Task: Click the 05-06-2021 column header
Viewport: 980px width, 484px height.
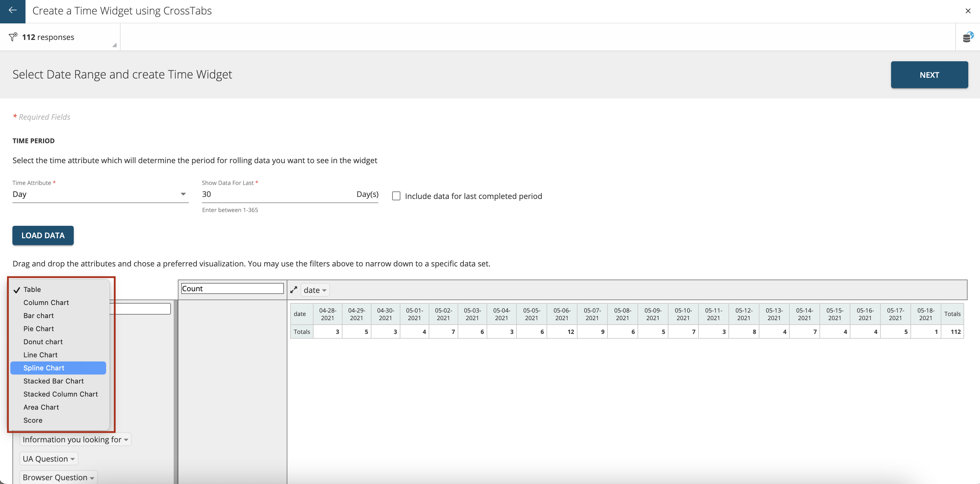Action: click(562, 314)
